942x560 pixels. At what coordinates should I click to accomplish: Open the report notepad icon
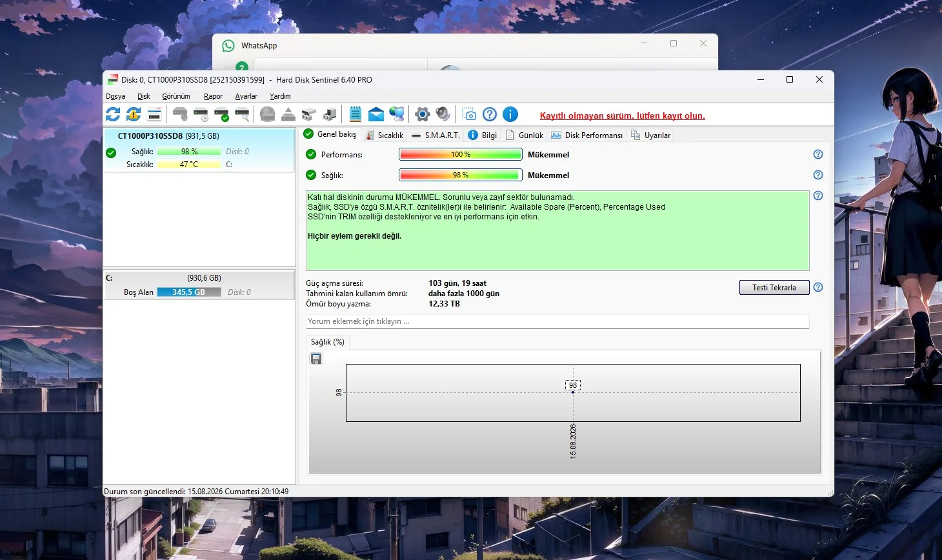[x=356, y=114]
